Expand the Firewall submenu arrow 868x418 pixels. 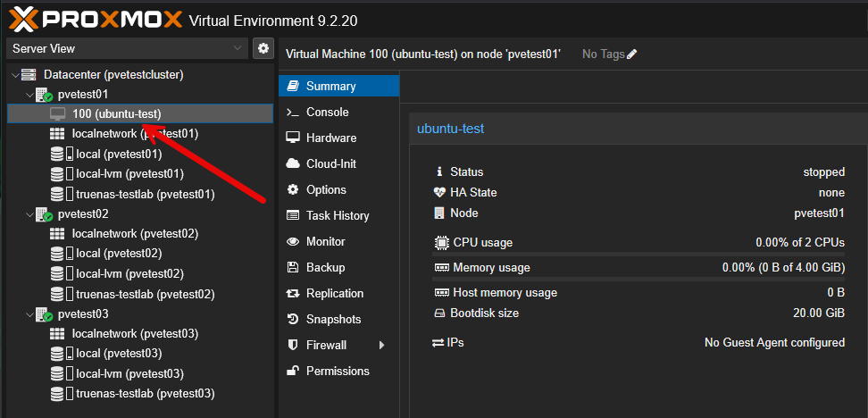tap(381, 346)
